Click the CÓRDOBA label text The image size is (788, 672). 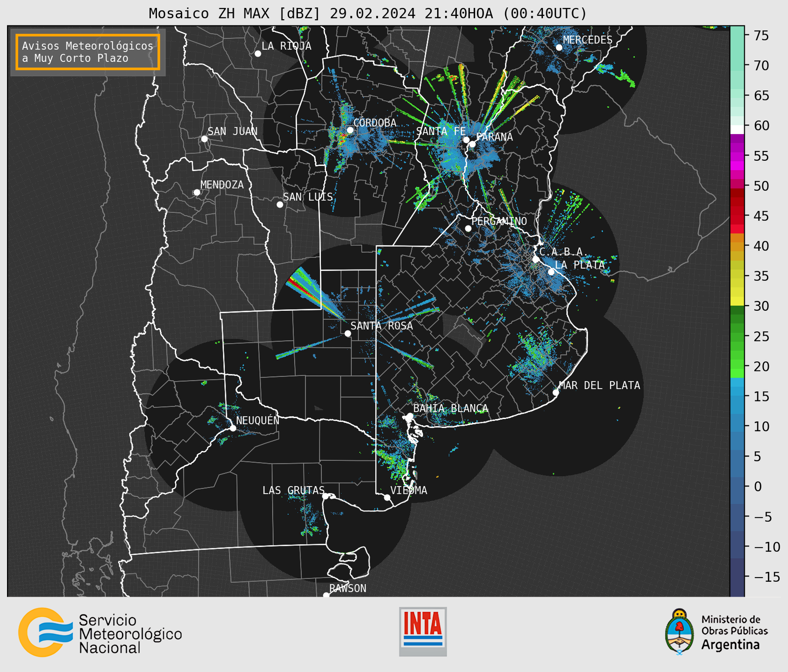coord(375,123)
